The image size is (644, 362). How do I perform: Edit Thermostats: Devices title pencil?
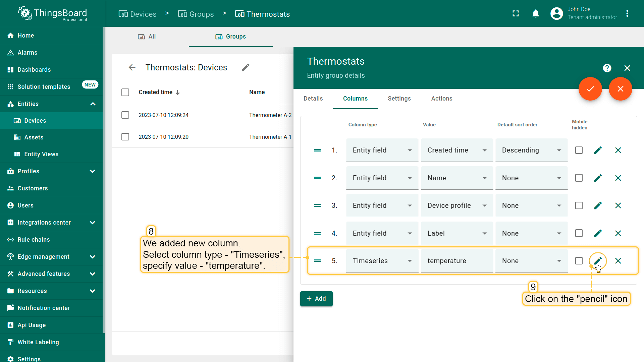pos(246,68)
